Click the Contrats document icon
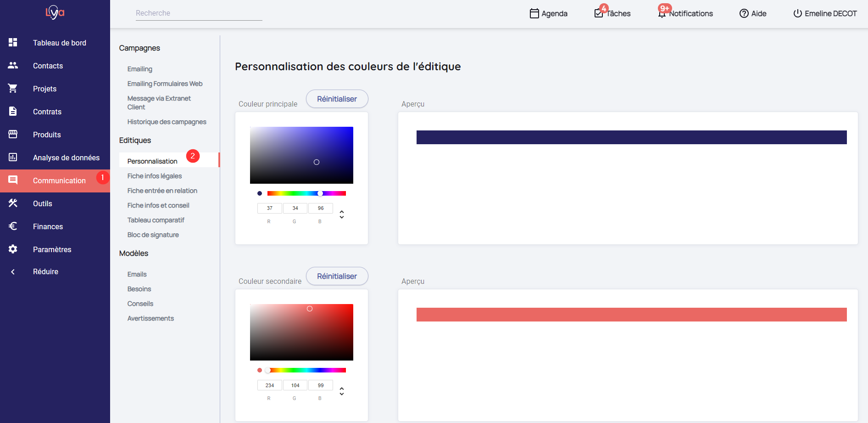 [x=13, y=111]
